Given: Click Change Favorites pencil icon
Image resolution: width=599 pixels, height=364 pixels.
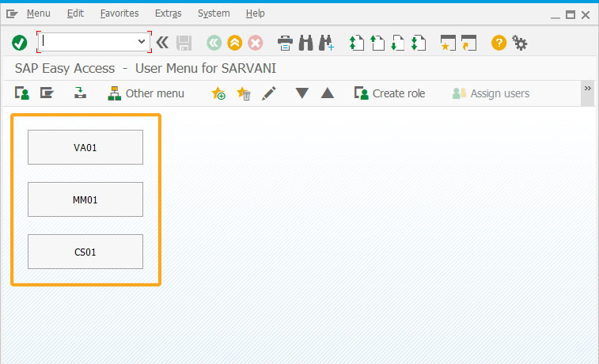Looking at the screenshot, I should 269,93.
